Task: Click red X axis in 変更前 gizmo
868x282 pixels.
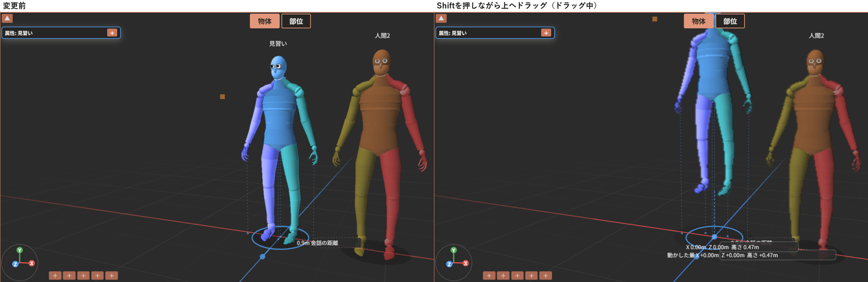Action: [32, 263]
